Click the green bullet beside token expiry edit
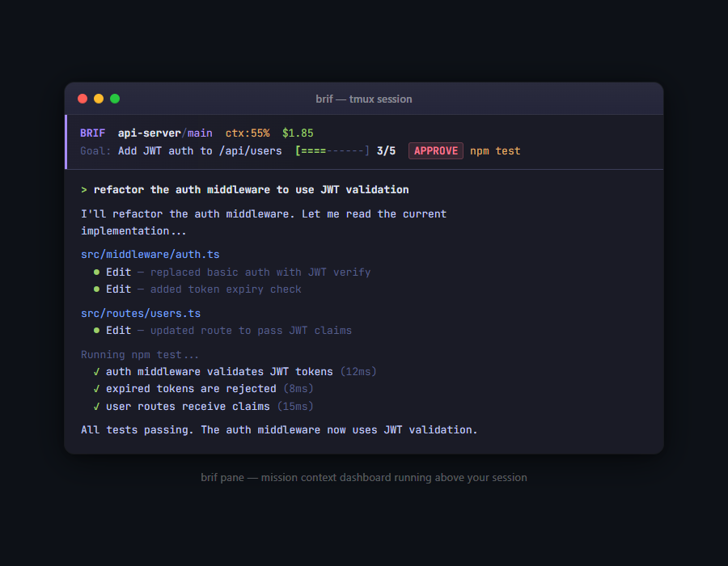728x566 pixels. [x=96, y=289]
